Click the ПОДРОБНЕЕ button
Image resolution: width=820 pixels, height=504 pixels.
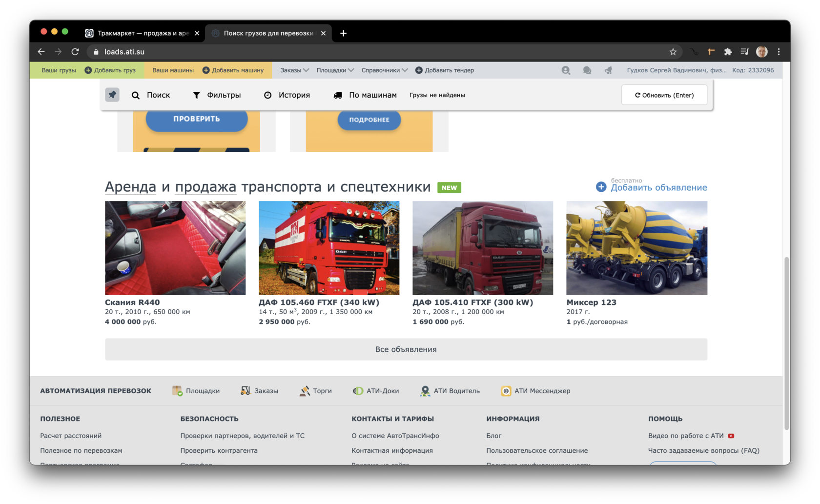(369, 120)
